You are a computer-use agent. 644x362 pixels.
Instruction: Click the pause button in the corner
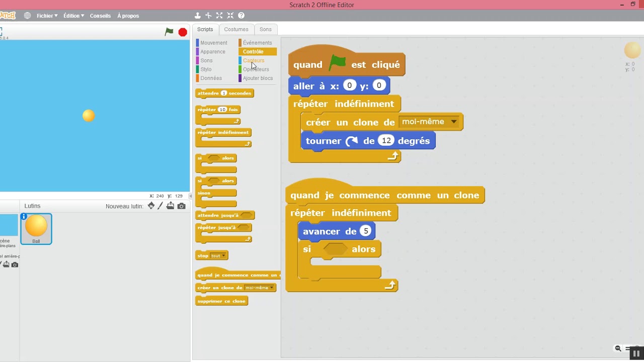point(636,354)
